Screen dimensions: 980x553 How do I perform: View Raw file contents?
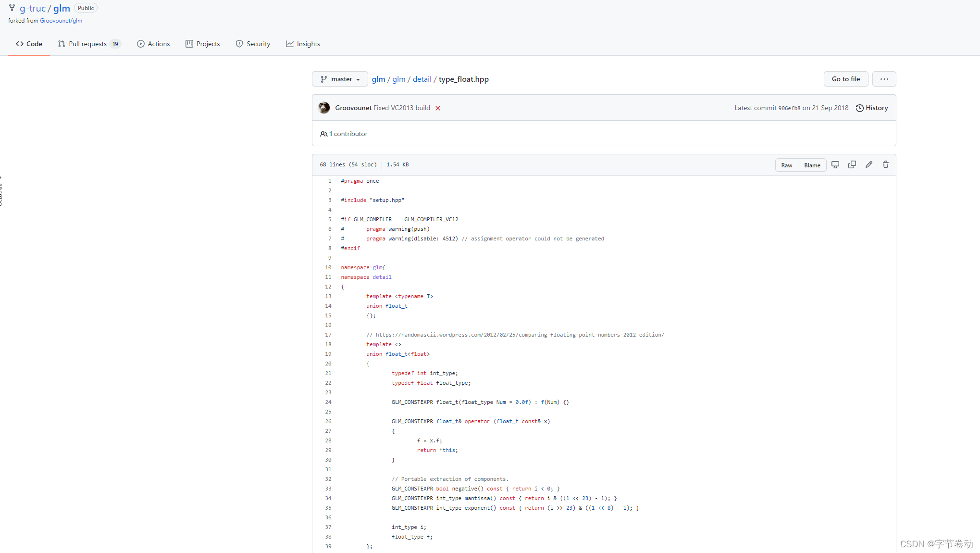(x=786, y=165)
